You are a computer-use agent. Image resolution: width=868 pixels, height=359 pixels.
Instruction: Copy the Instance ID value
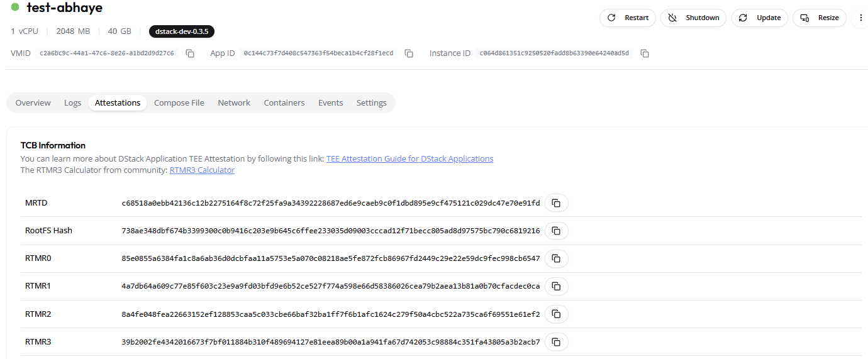pos(645,53)
